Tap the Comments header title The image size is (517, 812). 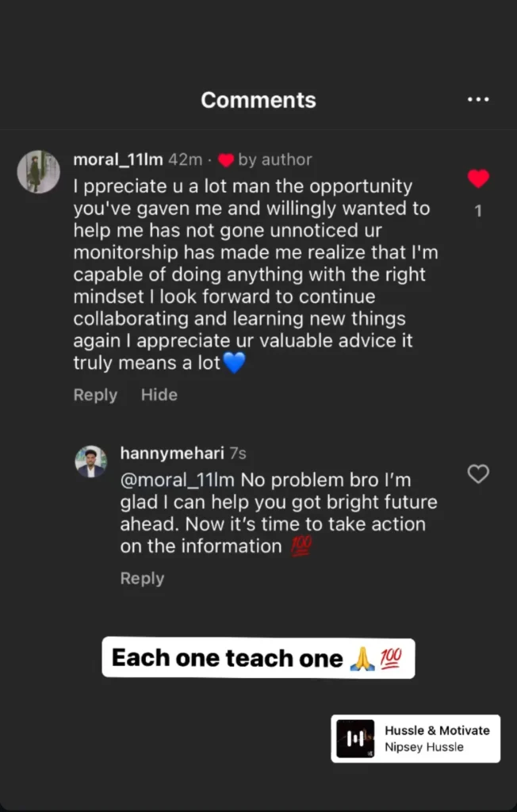258,100
